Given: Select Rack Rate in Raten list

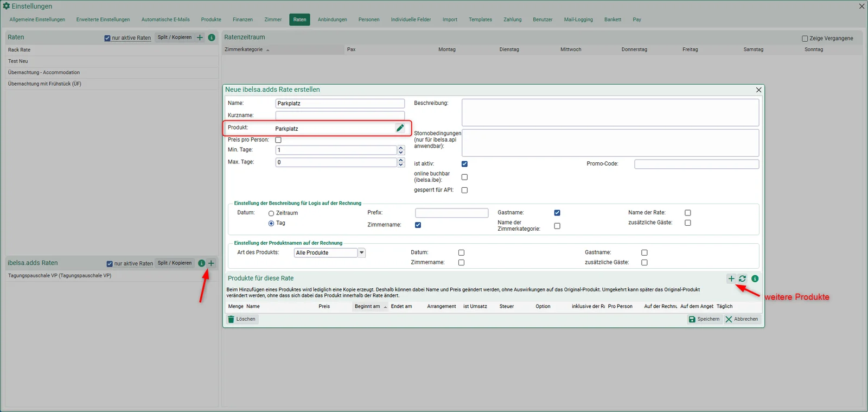Looking at the screenshot, I should 112,50.
